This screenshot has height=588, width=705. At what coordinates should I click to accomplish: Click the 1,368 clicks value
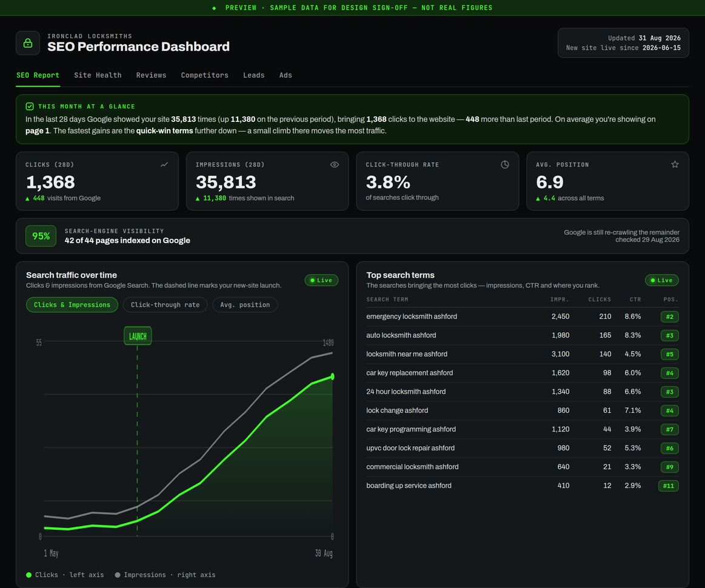tap(50, 182)
